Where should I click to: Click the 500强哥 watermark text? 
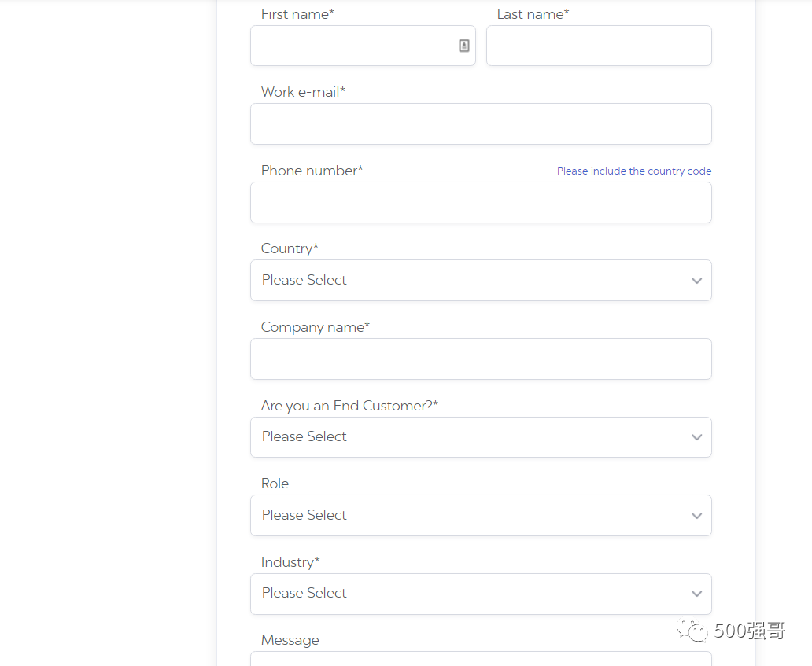coord(749,630)
